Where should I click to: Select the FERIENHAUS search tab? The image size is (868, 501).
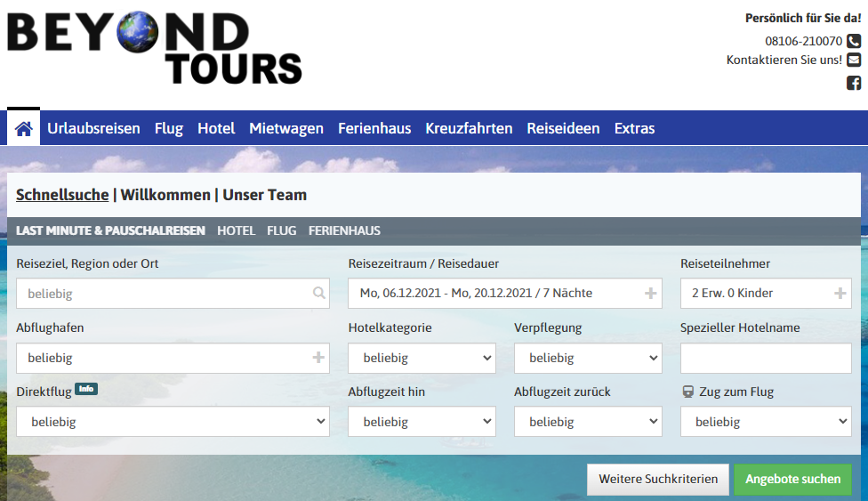[x=344, y=230]
